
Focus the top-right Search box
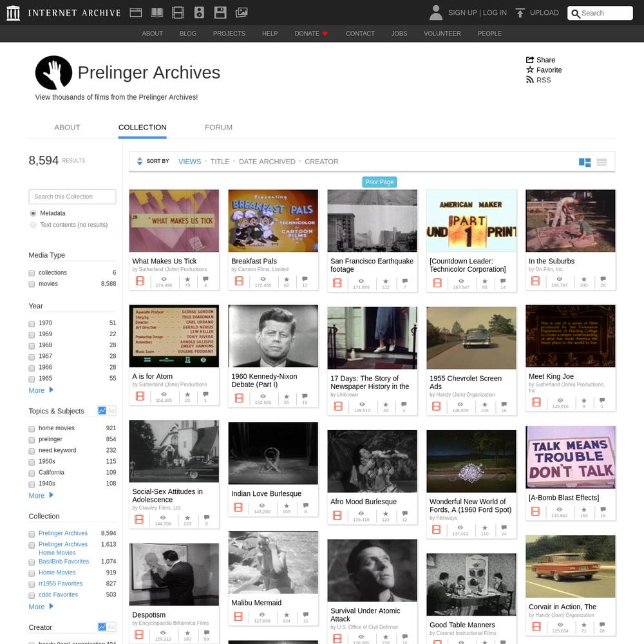[x=600, y=13]
